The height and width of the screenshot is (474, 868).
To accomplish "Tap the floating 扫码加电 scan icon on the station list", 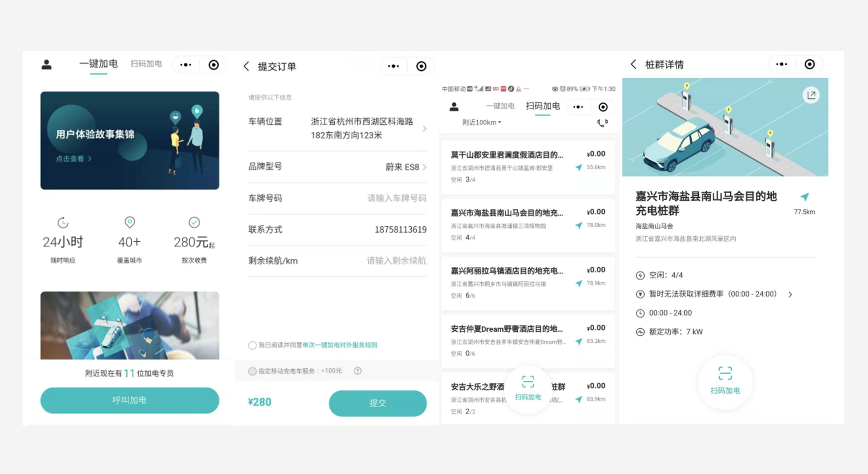I will [x=528, y=389].
